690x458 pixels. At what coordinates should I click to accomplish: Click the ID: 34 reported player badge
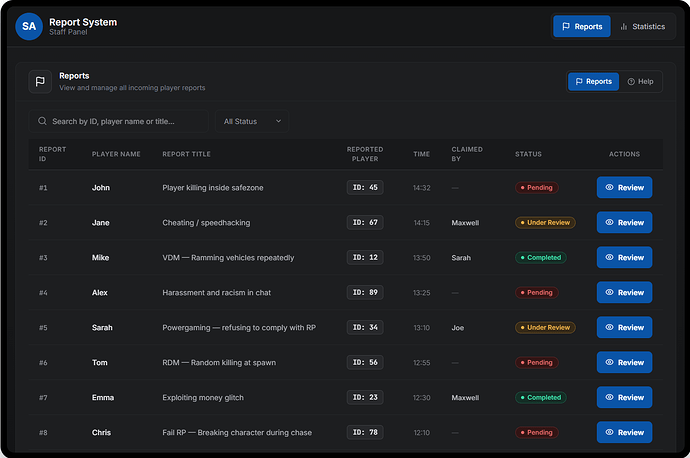coord(365,328)
